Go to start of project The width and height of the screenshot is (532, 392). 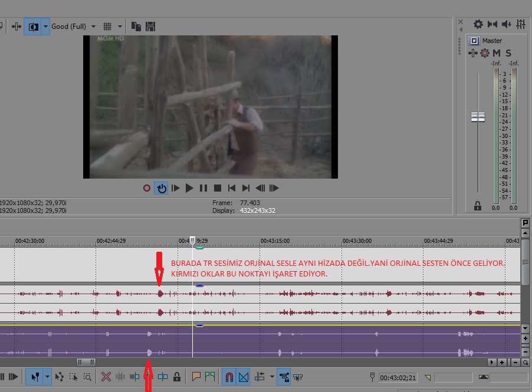[x=232, y=188]
